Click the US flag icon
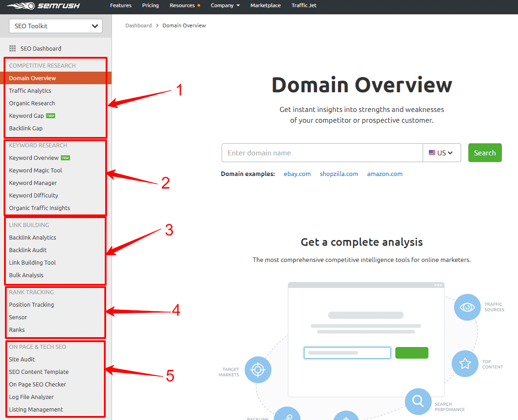Viewport: 518px width, 420px height. tap(432, 153)
